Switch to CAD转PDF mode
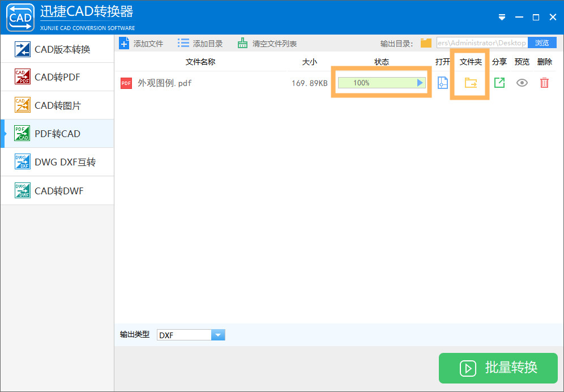This screenshot has width=564, height=392. [57, 77]
